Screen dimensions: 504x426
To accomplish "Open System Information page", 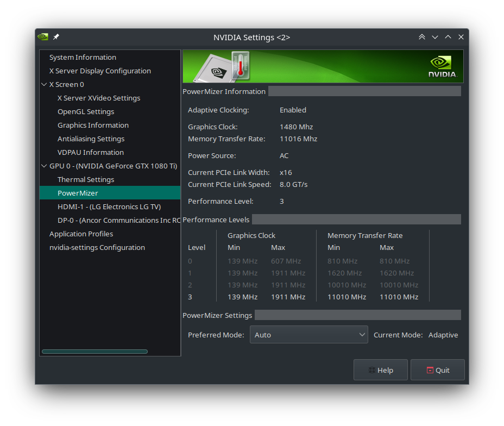I will click(x=83, y=57).
